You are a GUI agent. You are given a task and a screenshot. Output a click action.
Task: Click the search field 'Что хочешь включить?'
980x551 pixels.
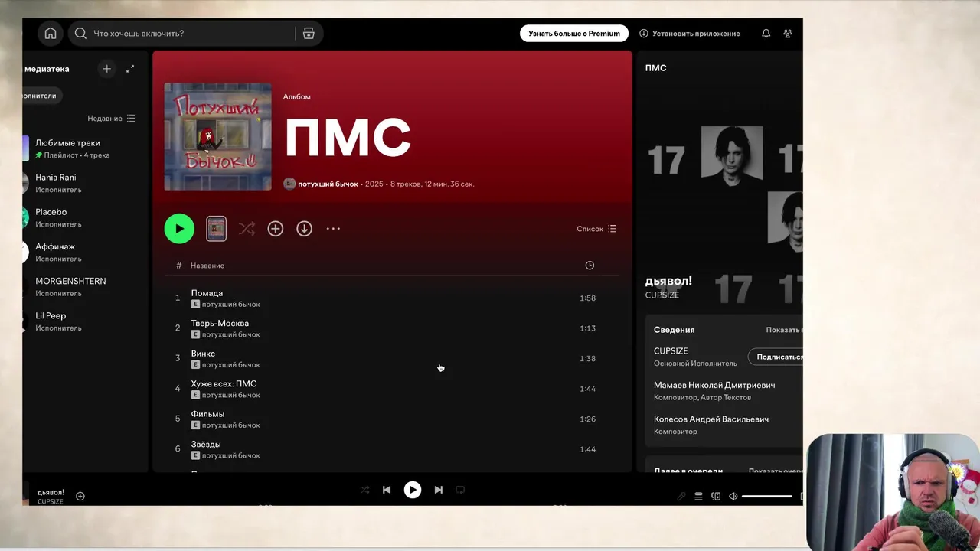pos(184,34)
